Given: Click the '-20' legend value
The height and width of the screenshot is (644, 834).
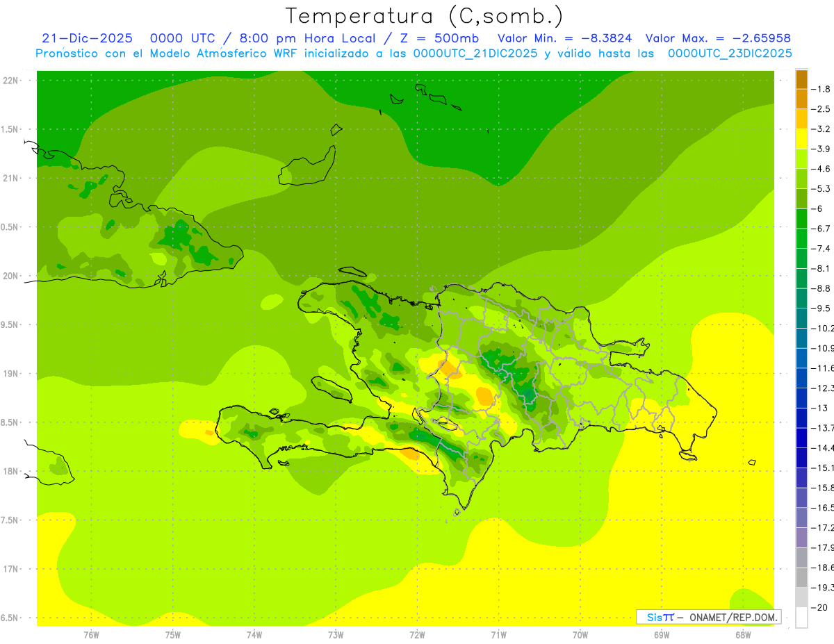Looking at the screenshot, I should [x=819, y=607].
